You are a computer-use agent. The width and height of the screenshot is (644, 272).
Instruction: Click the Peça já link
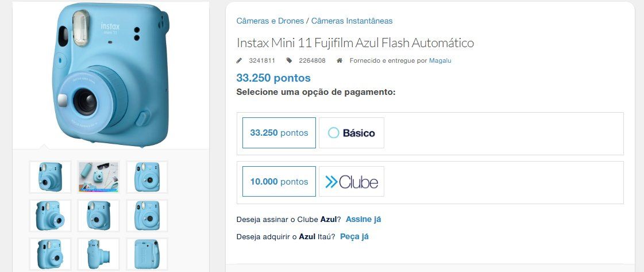pos(354,237)
